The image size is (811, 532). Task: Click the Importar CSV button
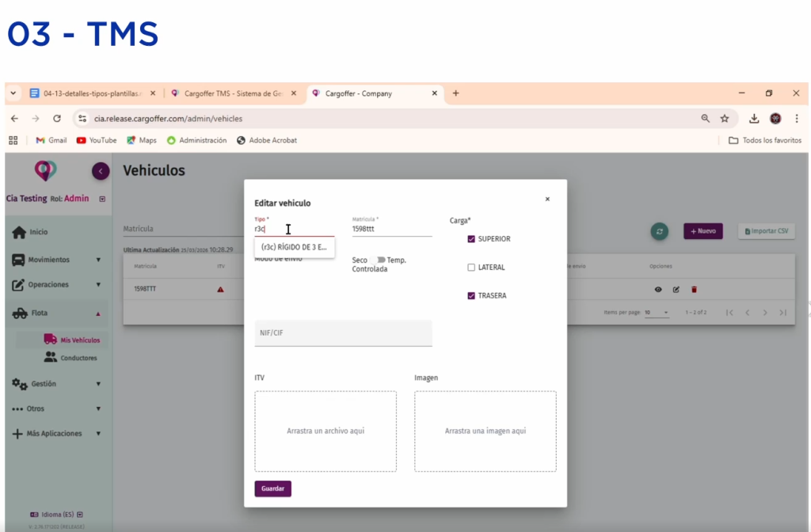pyautogui.click(x=766, y=231)
